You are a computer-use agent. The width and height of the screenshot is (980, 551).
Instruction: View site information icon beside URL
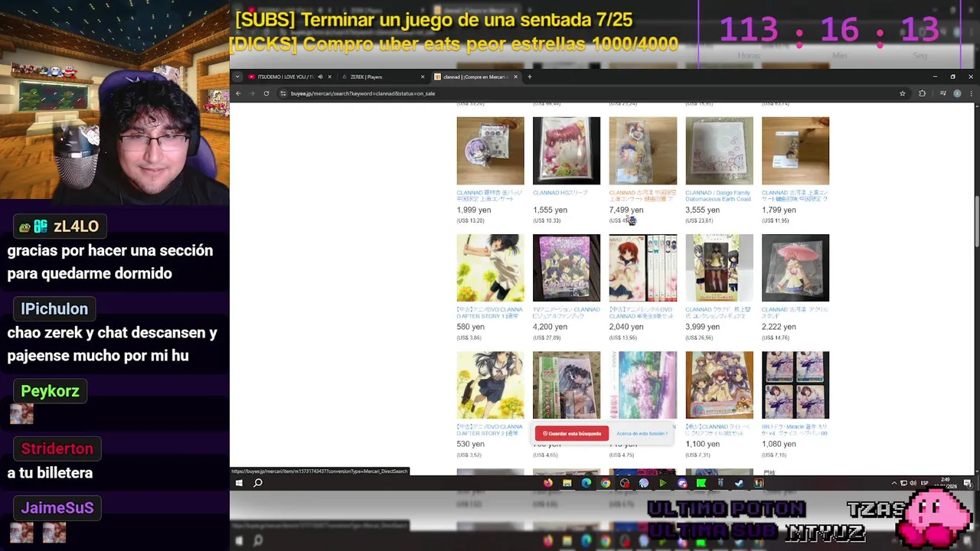pyautogui.click(x=283, y=93)
